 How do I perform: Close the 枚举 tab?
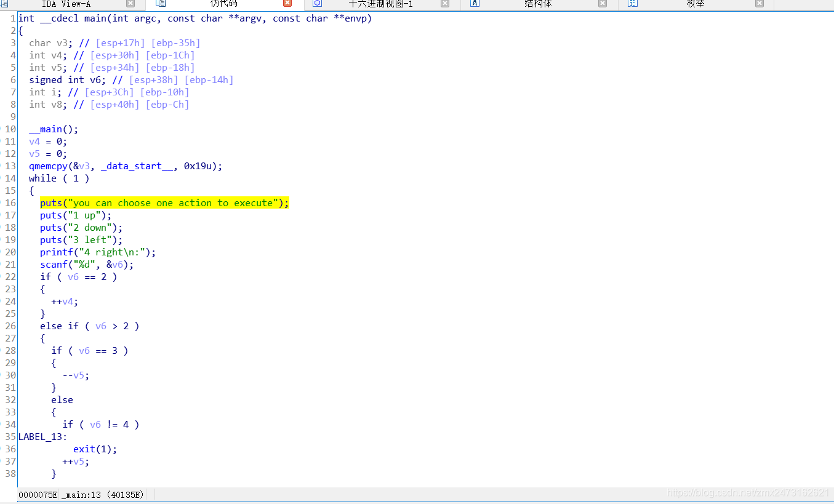pyautogui.click(x=760, y=4)
